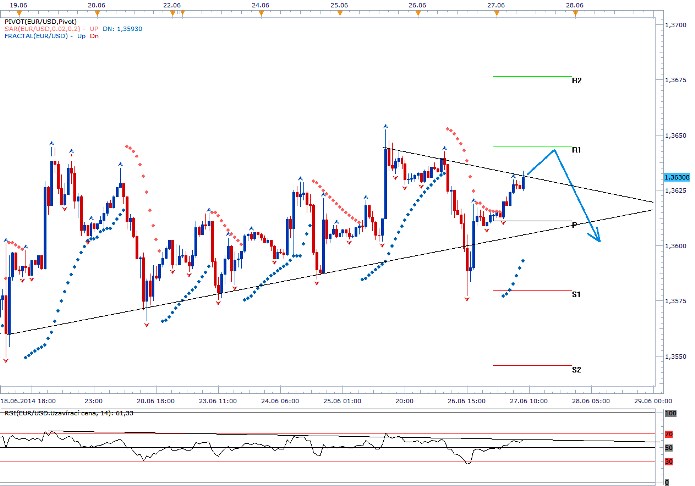This screenshot has width=695, height=486.
Task: Select the R2 pivot resistance label
Action: point(576,79)
